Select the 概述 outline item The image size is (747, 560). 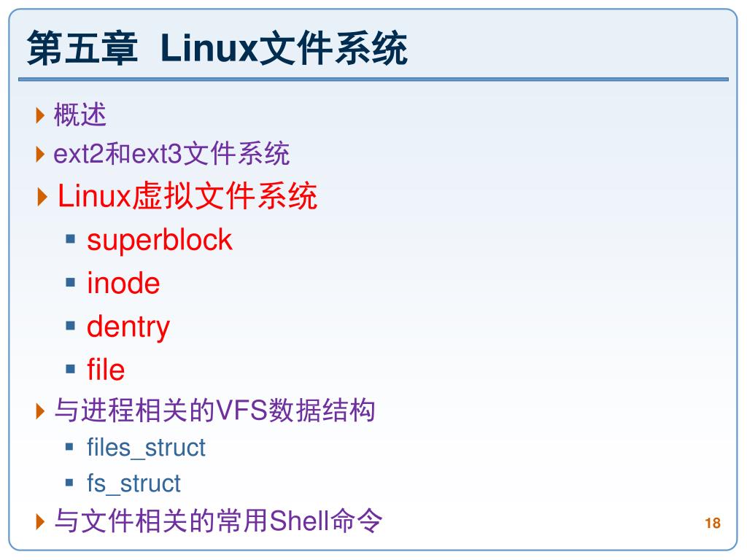80,114
